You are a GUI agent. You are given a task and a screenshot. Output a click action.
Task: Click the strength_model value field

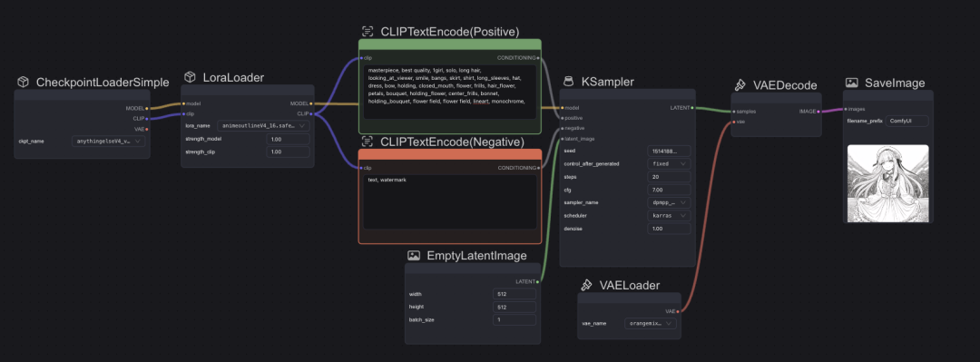tap(288, 139)
